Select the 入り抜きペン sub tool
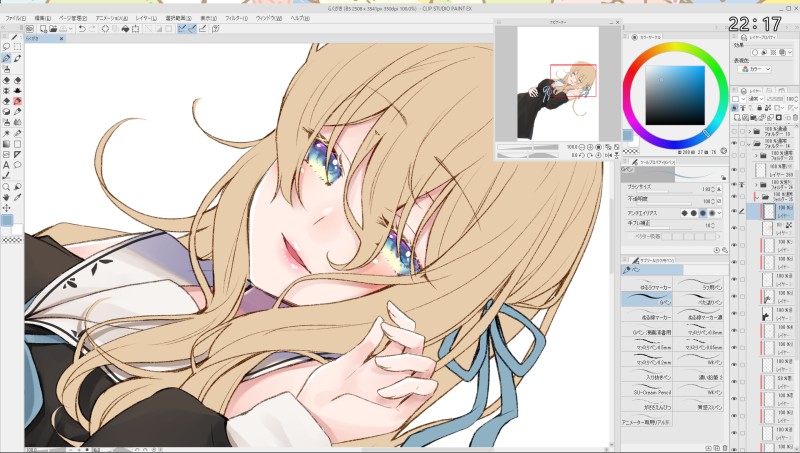 [x=647, y=373]
